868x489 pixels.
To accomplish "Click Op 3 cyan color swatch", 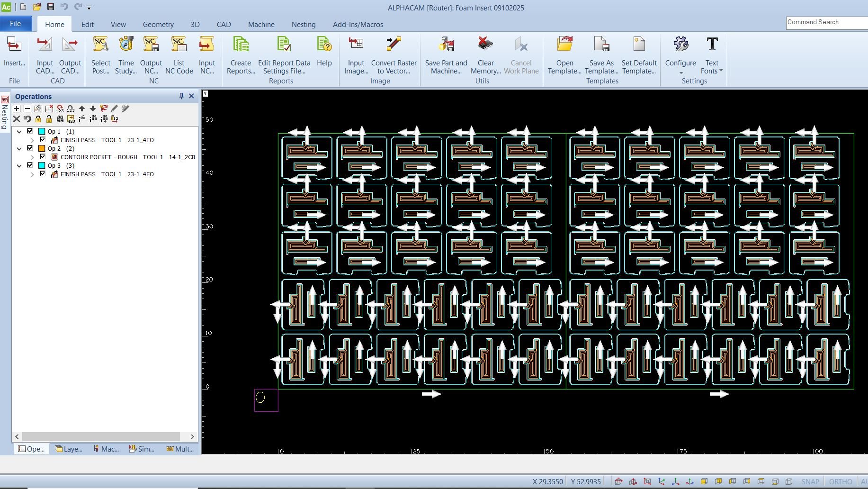I will click(42, 165).
